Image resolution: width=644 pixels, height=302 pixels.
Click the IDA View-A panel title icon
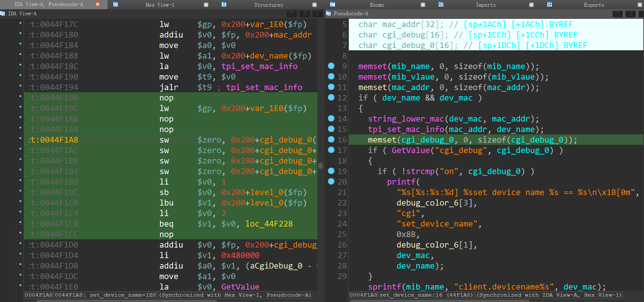(x=3, y=13)
